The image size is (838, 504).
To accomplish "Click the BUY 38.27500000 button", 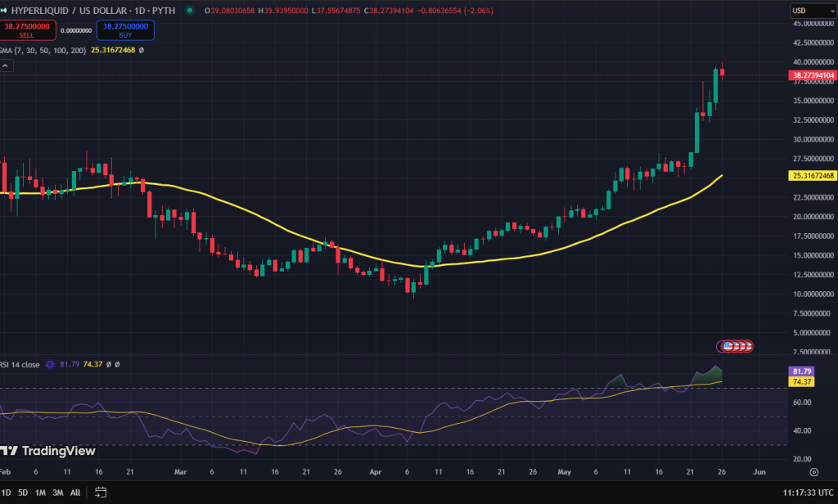I will pyautogui.click(x=125, y=30).
